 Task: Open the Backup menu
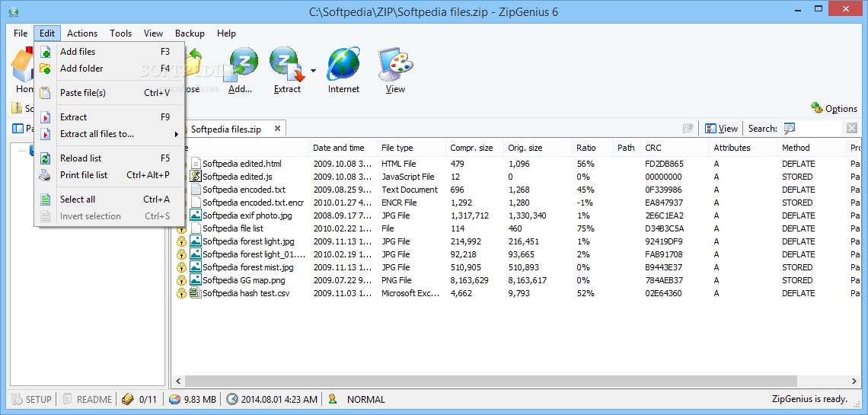[190, 34]
